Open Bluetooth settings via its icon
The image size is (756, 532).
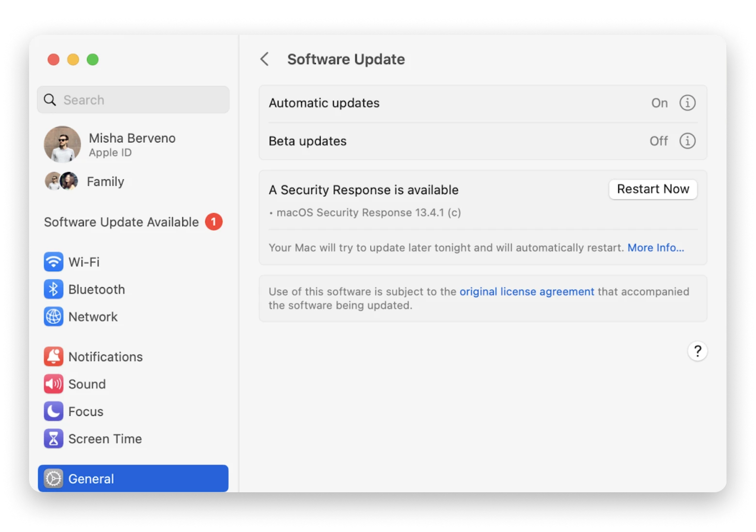53,289
